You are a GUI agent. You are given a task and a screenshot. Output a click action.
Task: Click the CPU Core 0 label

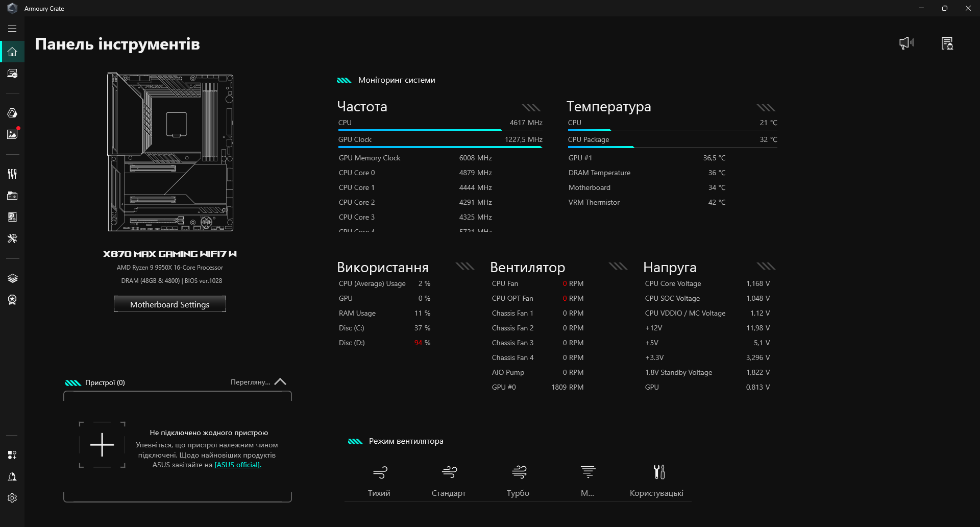357,173
